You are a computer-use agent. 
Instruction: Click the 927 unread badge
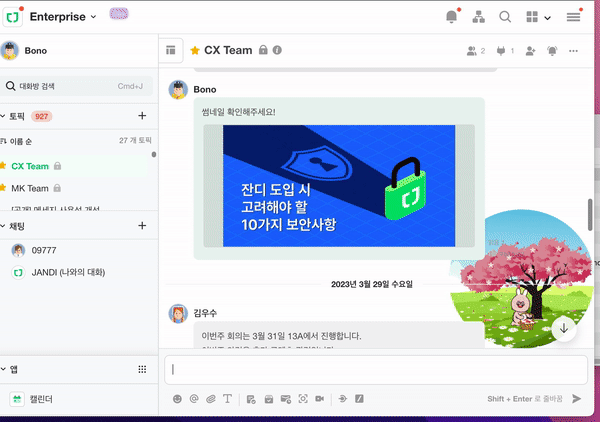pyautogui.click(x=41, y=116)
